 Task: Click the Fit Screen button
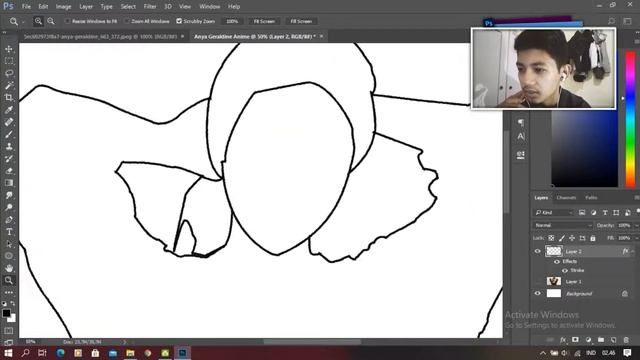tap(264, 21)
